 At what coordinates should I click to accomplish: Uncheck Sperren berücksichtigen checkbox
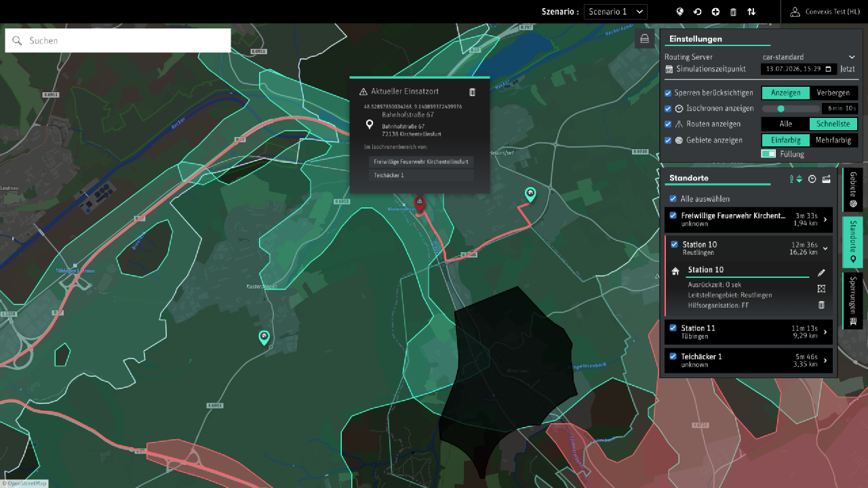[x=668, y=93]
